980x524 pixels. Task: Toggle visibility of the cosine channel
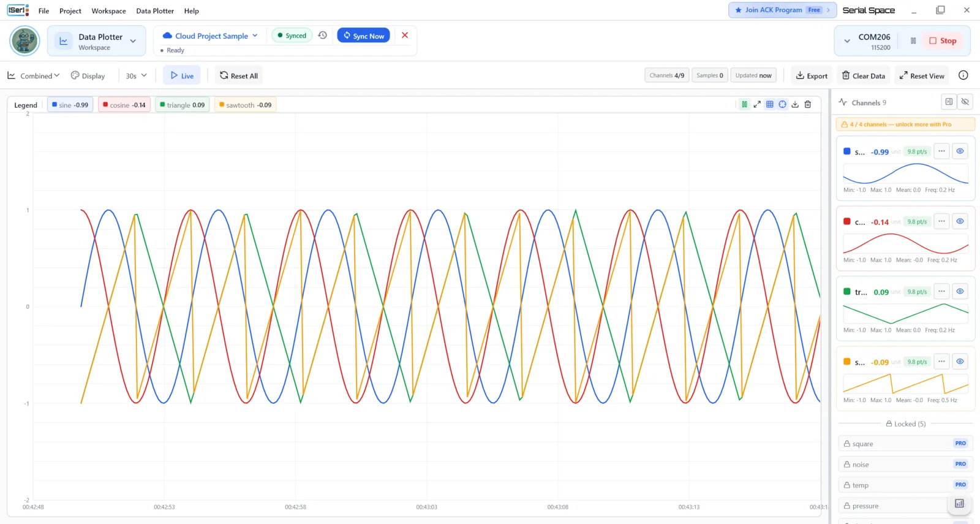[x=960, y=221]
